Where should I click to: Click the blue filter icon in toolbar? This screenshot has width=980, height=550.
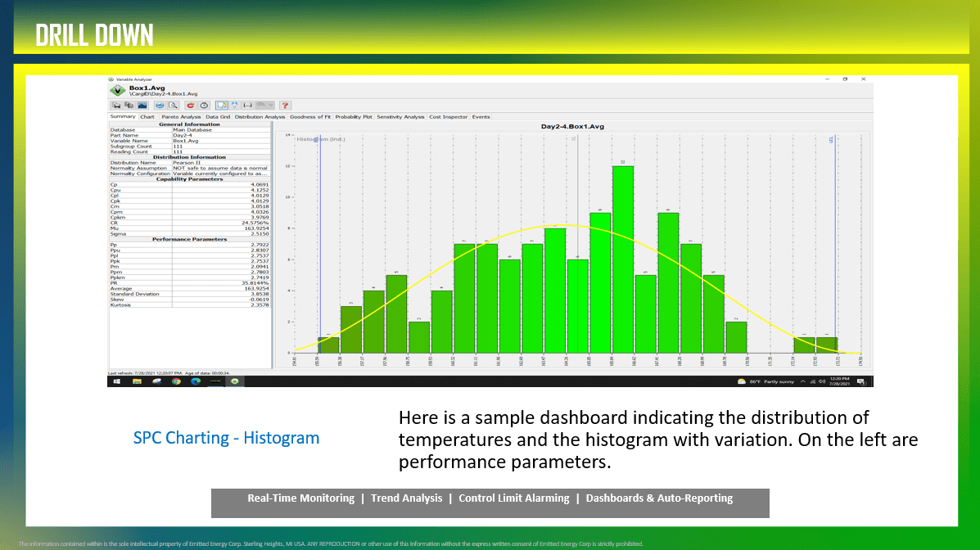pos(235,106)
